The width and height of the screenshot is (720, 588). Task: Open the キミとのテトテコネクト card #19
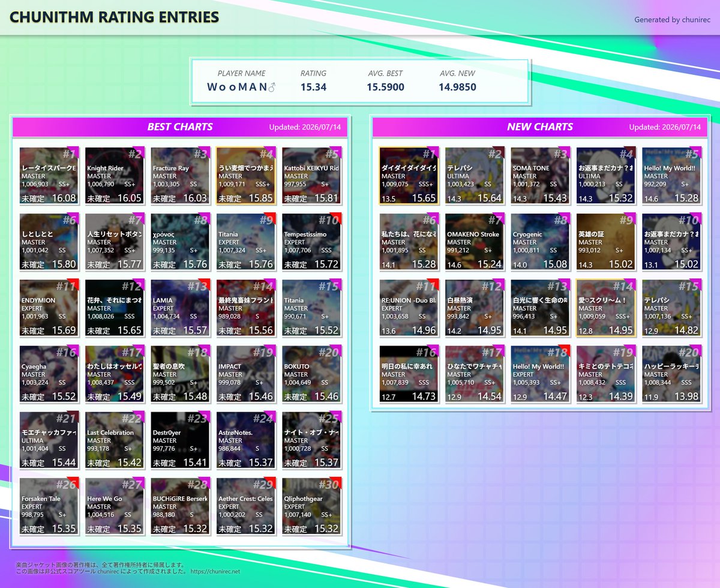coord(606,374)
